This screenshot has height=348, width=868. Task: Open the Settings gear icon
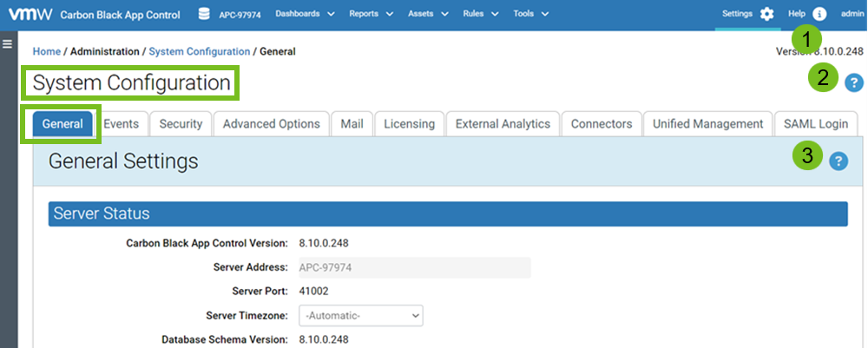[x=766, y=15]
